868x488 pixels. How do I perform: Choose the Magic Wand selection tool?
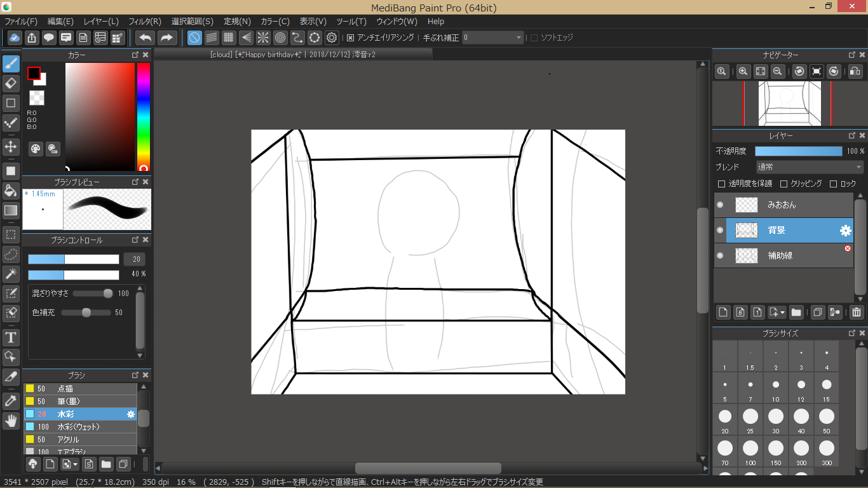11,274
